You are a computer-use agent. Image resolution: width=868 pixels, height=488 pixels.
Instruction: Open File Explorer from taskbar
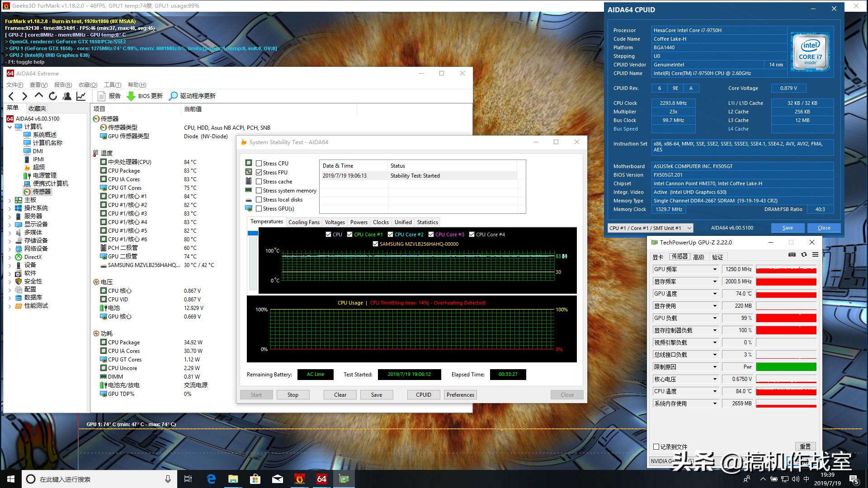[233, 479]
